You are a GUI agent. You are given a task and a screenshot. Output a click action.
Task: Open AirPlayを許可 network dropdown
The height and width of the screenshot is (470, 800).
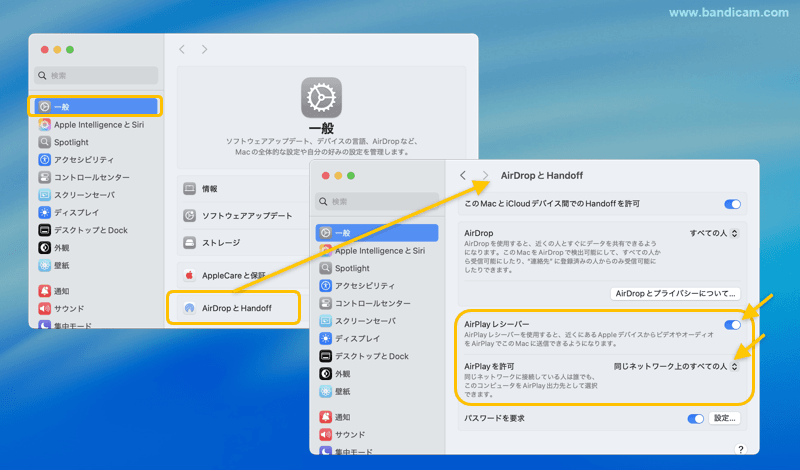pos(677,367)
